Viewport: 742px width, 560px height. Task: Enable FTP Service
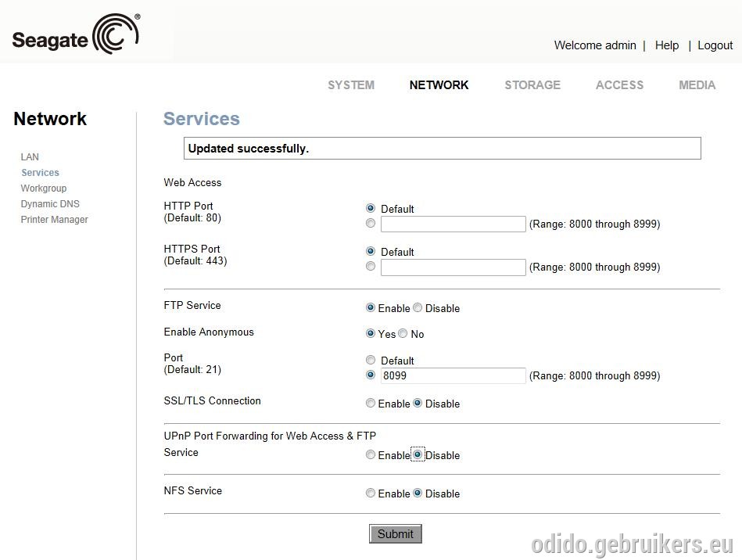[x=371, y=307]
